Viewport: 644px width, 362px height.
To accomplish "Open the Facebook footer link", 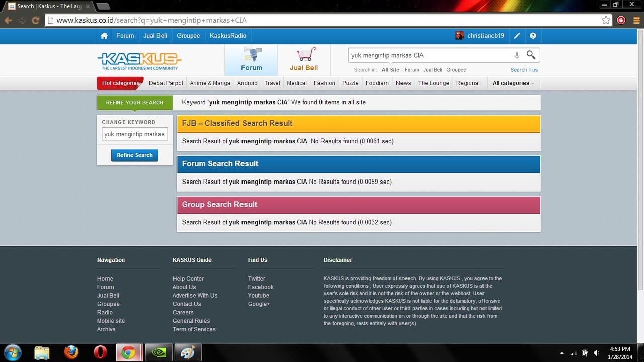I will pos(261,287).
